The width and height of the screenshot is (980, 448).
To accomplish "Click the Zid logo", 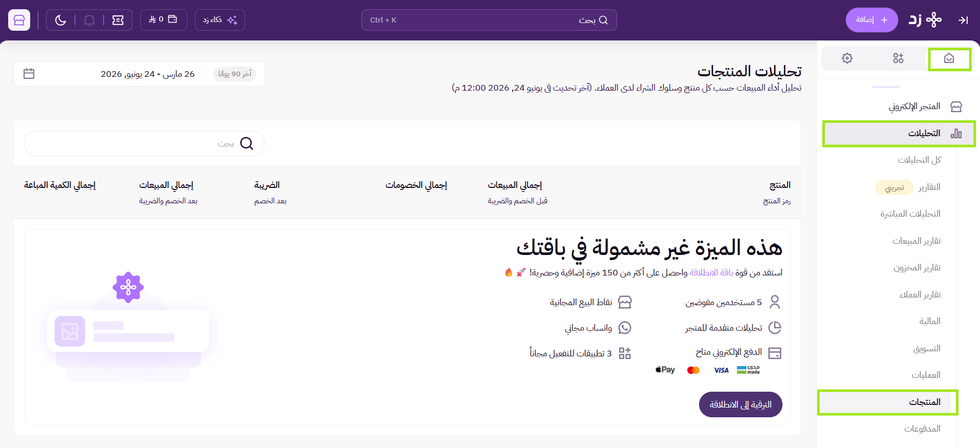I will pyautogui.click(x=925, y=19).
